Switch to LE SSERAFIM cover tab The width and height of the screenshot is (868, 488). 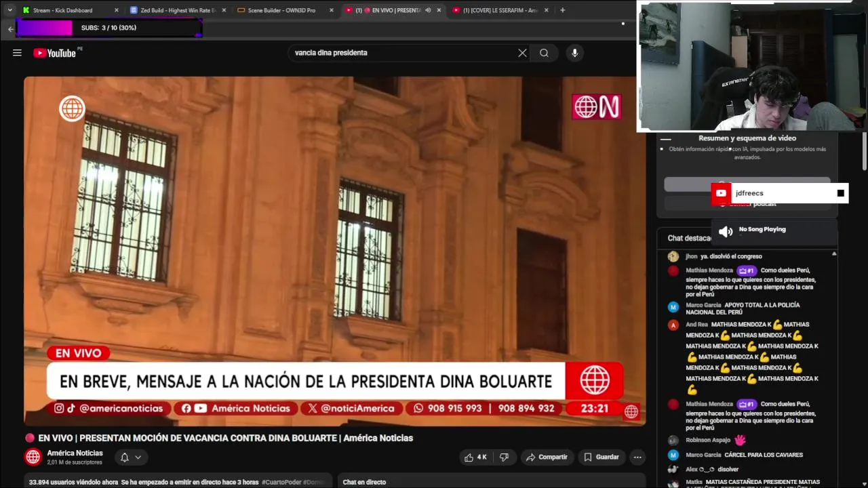coord(500,10)
